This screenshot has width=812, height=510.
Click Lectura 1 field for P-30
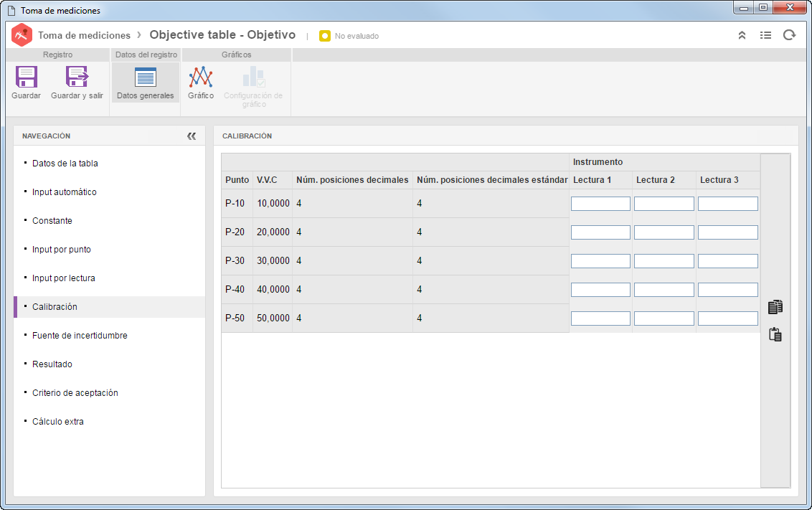(x=600, y=261)
